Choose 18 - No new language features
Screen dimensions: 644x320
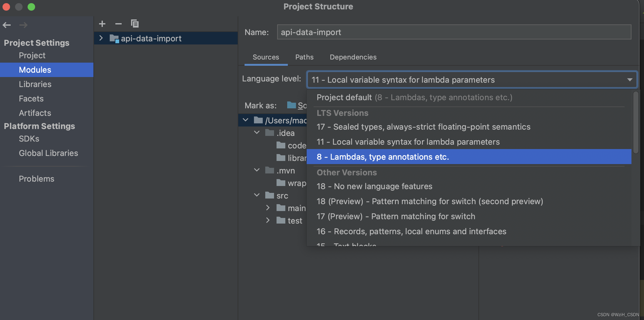[469, 186]
